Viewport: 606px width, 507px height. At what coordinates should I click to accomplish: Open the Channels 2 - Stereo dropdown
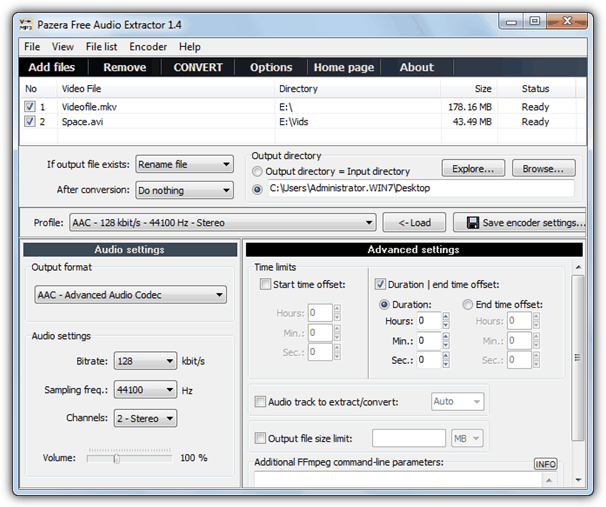[x=145, y=418]
